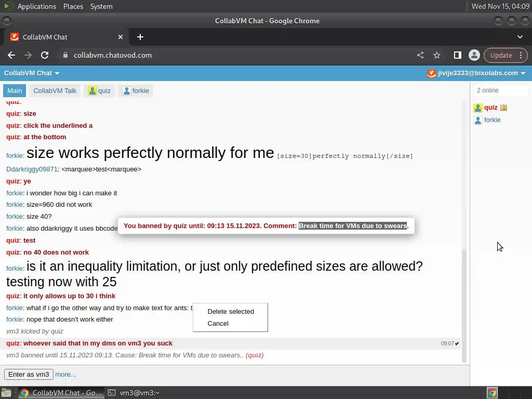Click the ban notification popup message
The image size is (532, 399).
pos(266,226)
